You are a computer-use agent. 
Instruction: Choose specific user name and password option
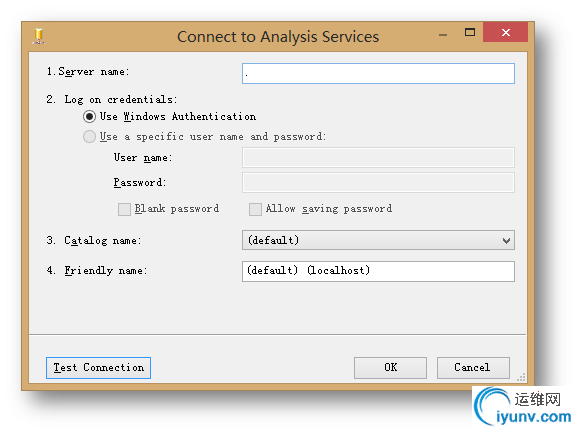coord(89,136)
